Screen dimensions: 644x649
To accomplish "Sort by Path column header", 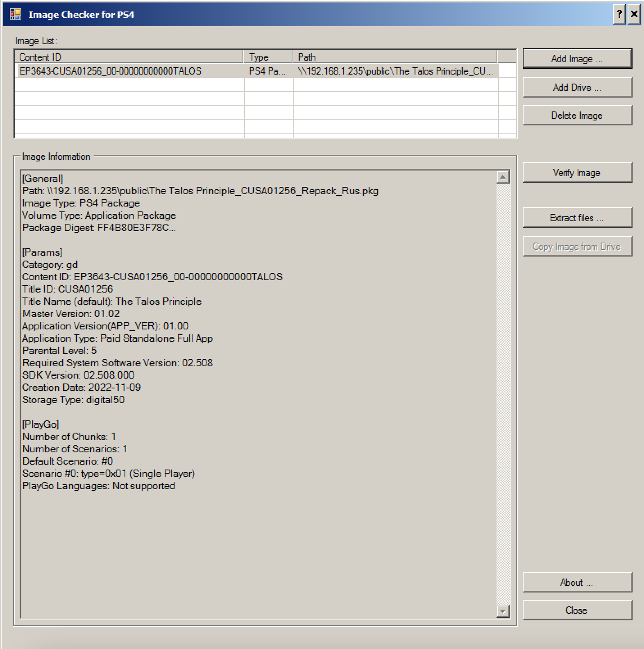I will [395, 57].
